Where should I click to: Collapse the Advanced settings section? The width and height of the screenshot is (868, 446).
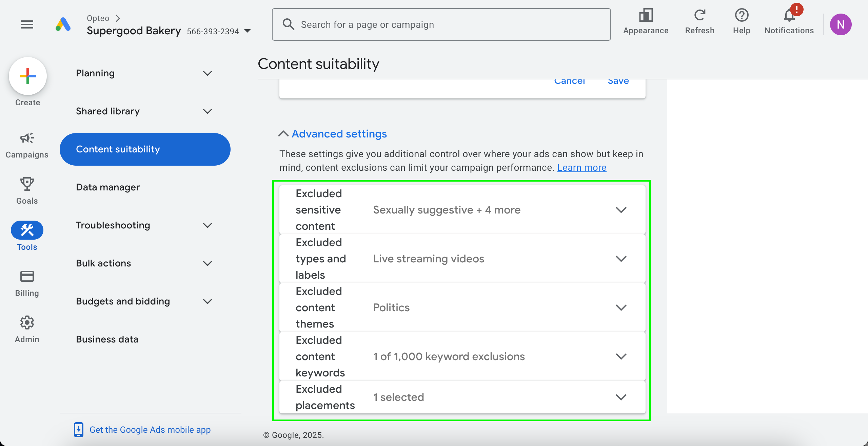(333, 134)
